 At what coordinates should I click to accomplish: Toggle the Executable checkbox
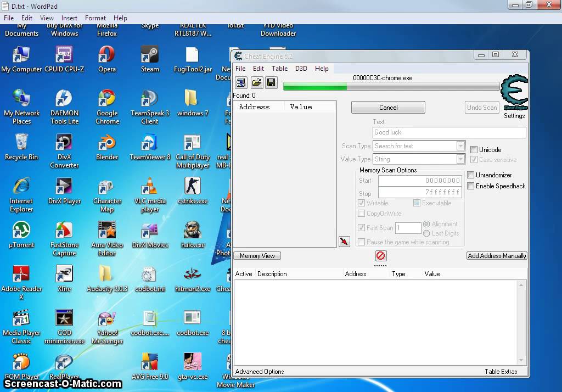tap(417, 203)
